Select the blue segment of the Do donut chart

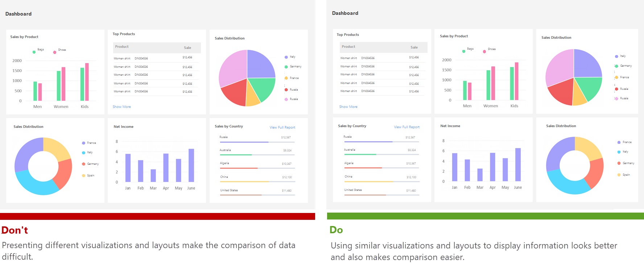(x=566, y=183)
